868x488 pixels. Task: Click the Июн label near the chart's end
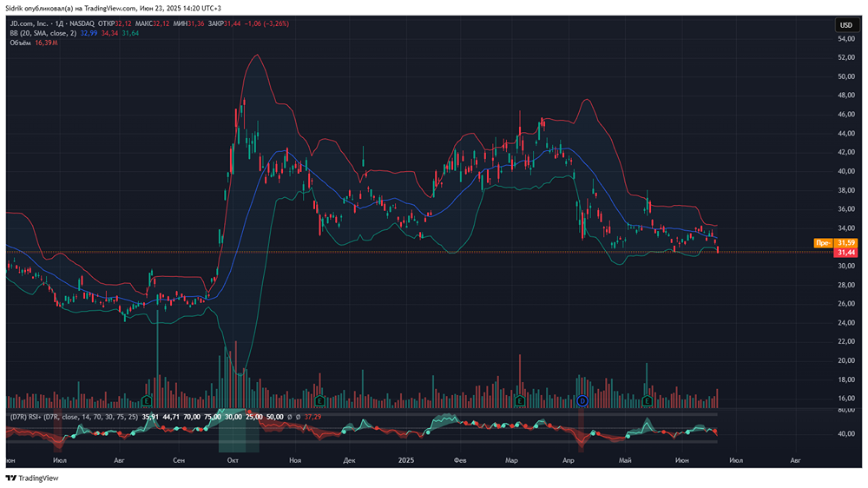point(682,460)
